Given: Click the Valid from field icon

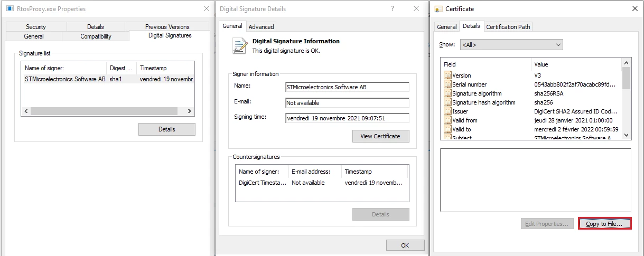Looking at the screenshot, I should pyautogui.click(x=447, y=120).
